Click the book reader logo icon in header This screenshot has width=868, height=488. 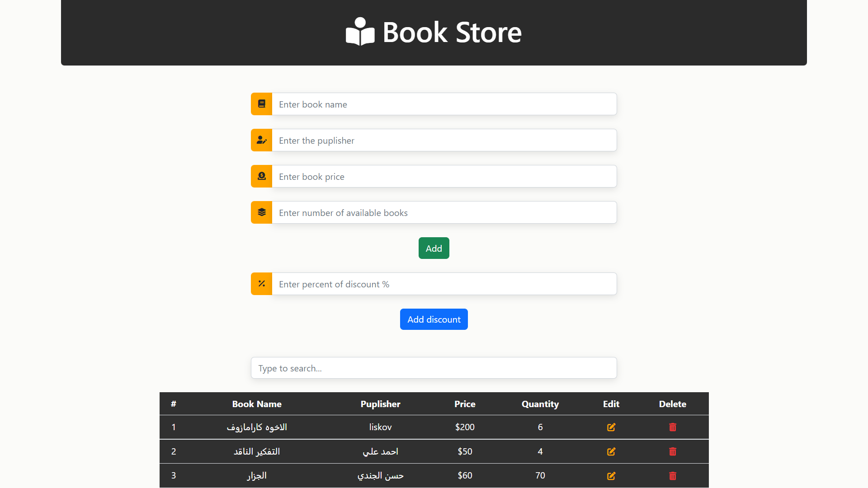(x=360, y=32)
